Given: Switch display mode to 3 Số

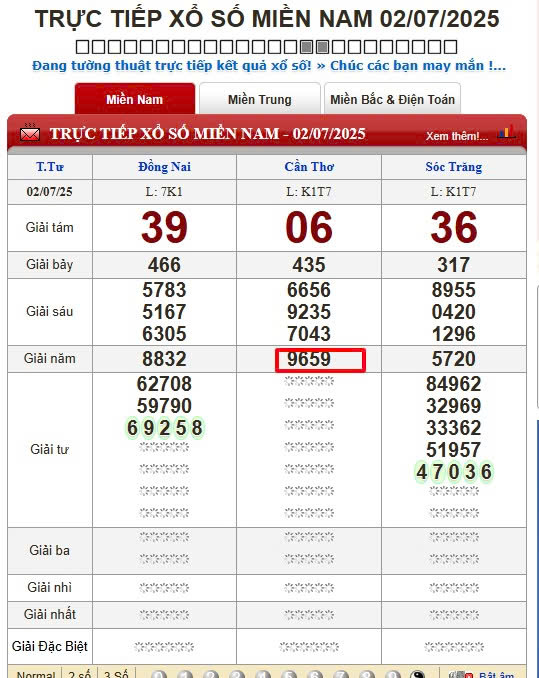Looking at the screenshot, I should (116, 675).
